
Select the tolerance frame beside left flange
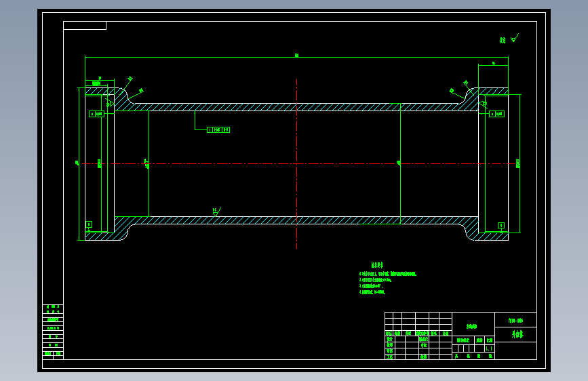pyautogui.click(x=96, y=114)
